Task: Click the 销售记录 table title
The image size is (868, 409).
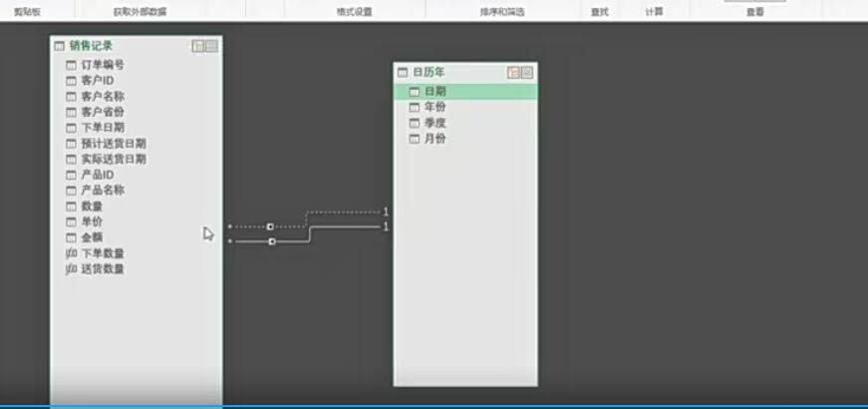Action: [x=91, y=46]
